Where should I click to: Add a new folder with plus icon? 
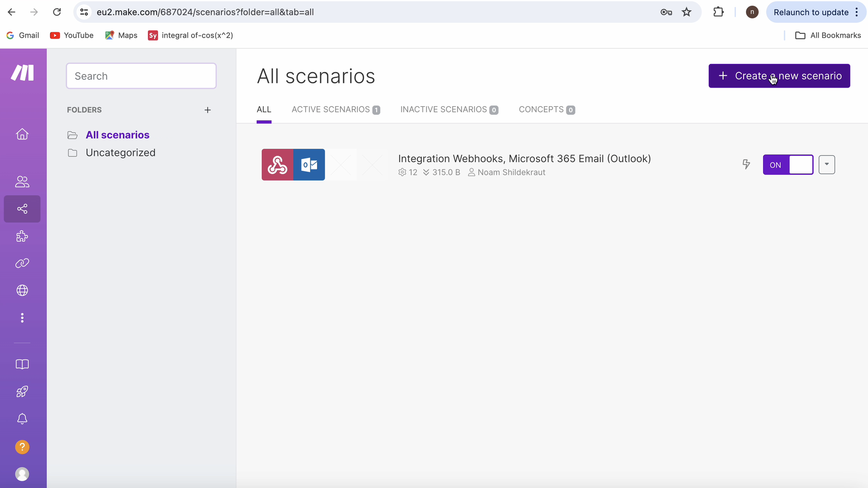click(208, 110)
